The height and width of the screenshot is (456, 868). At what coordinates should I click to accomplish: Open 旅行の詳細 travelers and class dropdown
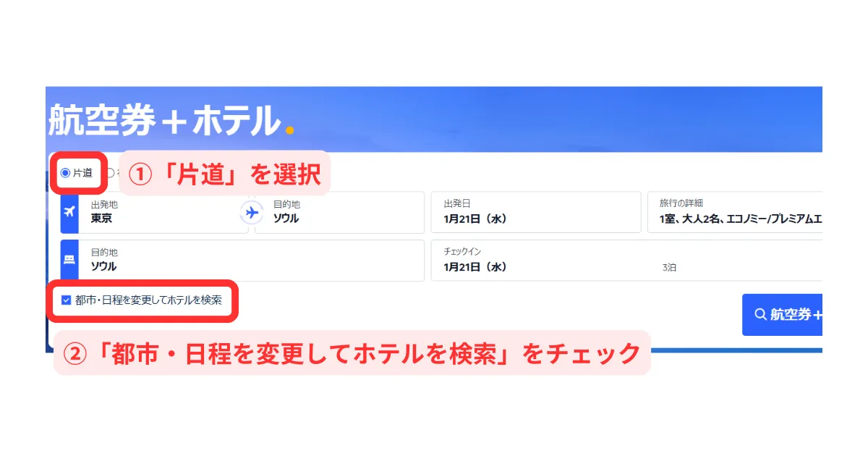[734, 212]
